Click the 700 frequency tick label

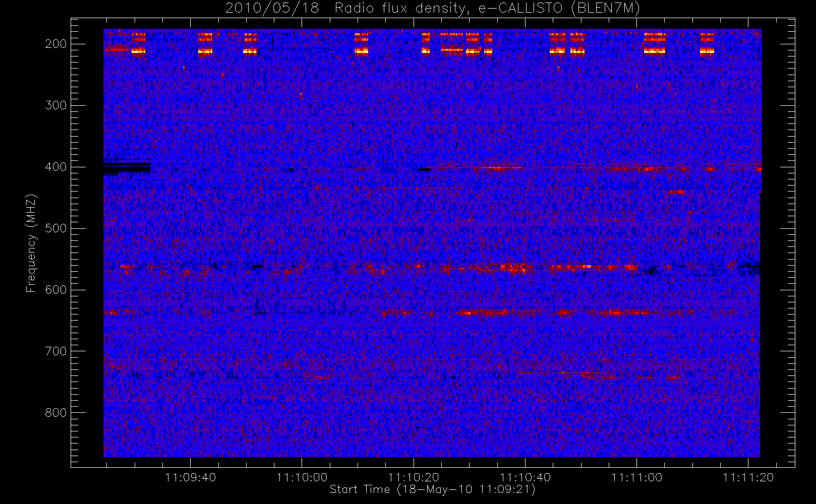[56, 351]
